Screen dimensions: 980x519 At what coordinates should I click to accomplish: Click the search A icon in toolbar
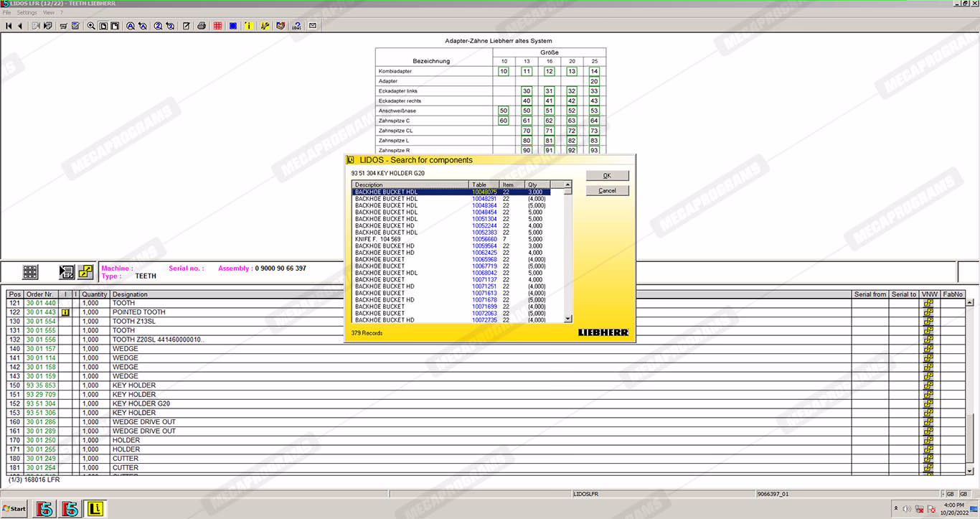tap(131, 26)
